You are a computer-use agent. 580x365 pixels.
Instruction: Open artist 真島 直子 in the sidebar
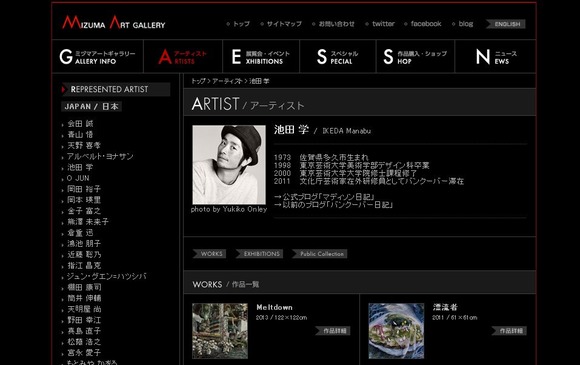click(84, 331)
